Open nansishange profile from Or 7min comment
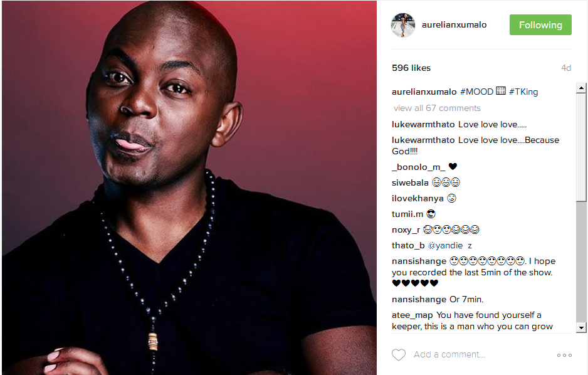This screenshot has height=375, width=588. [x=419, y=300]
